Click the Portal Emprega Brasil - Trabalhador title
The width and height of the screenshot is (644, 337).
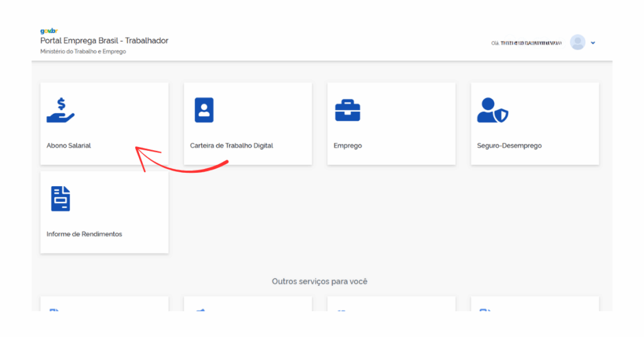click(x=104, y=41)
